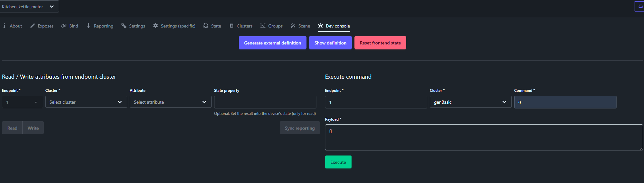Click the Exposes pencil icon
644x183 pixels.
(32, 26)
